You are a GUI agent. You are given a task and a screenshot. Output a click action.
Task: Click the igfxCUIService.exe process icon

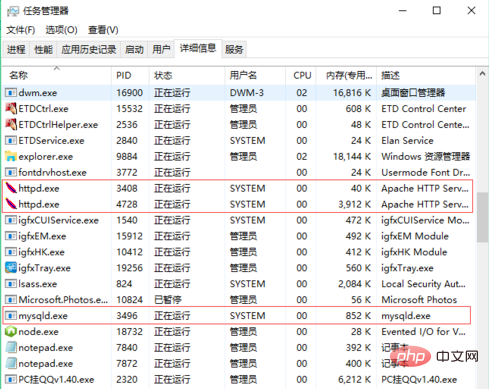11,220
